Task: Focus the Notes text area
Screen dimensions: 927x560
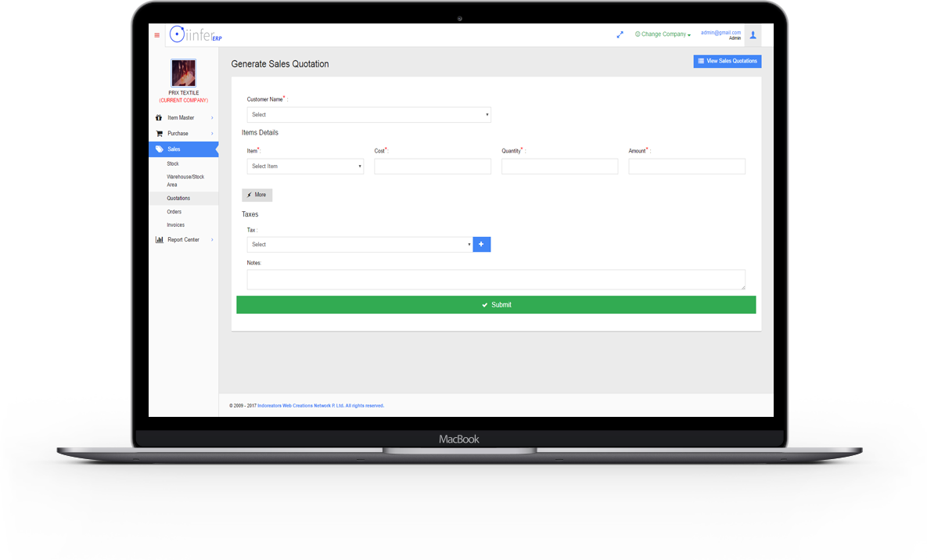Action: [x=496, y=279]
